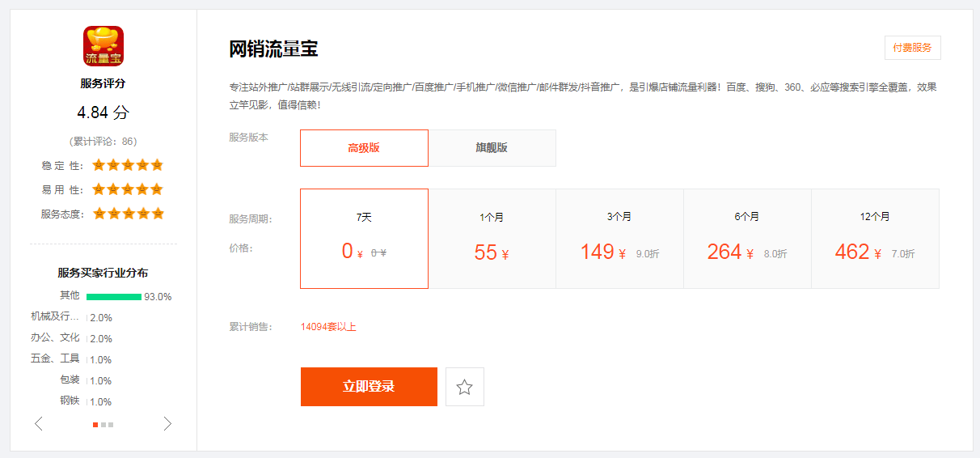Choose the 12个月 462¥ period

875,239
